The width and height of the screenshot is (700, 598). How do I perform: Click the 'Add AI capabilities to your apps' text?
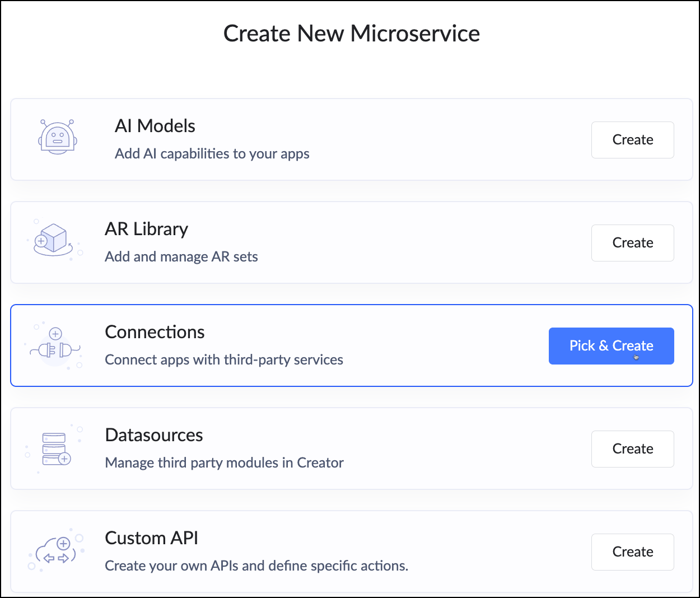pos(212,153)
